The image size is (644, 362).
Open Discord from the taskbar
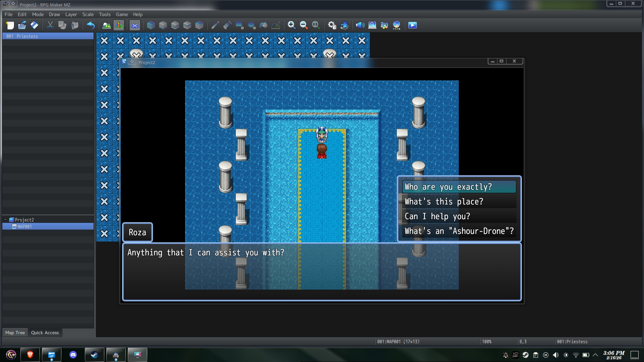[x=73, y=355]
